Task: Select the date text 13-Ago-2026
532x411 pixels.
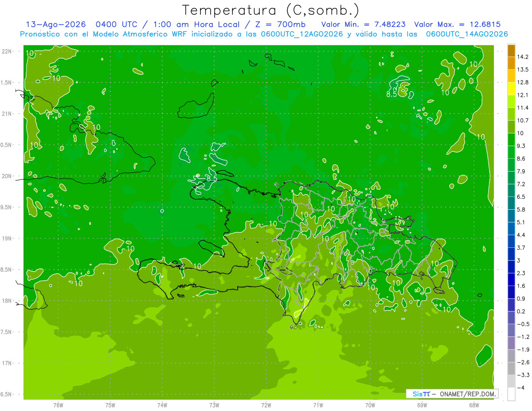Action: click(56, 24)
